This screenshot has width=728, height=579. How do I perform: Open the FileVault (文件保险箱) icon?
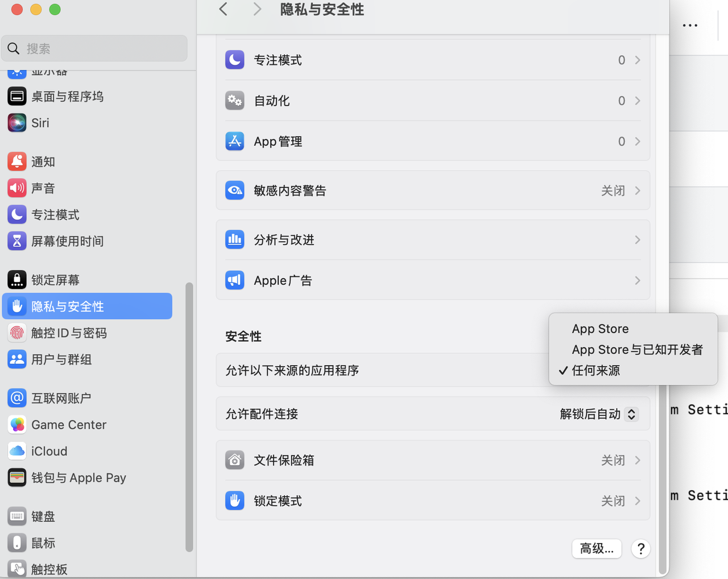click(235, 460)
